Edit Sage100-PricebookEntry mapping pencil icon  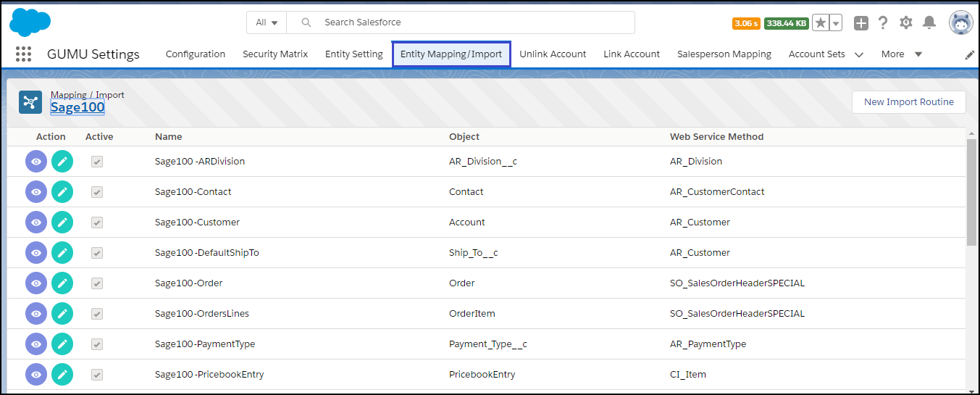click(x=62, y=375)
